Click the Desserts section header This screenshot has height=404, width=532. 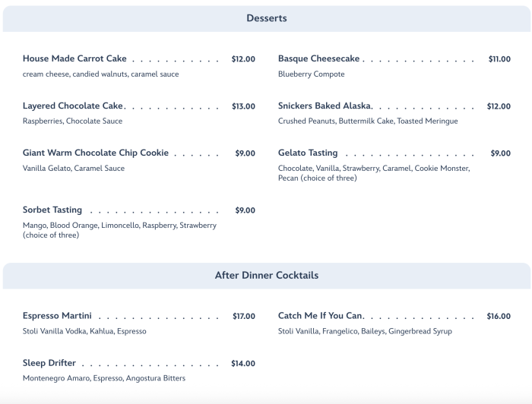click(x=266, y=18)
